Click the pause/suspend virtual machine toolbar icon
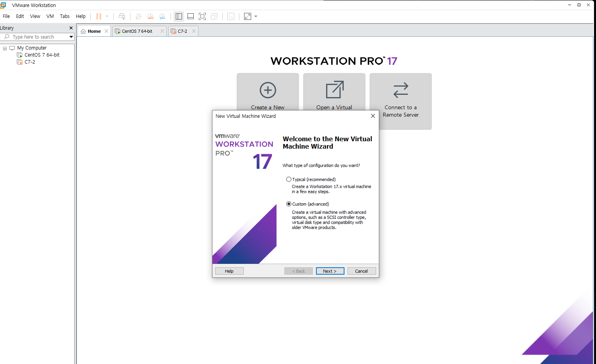This screenshot has height=364, width=596. [99, 16]
